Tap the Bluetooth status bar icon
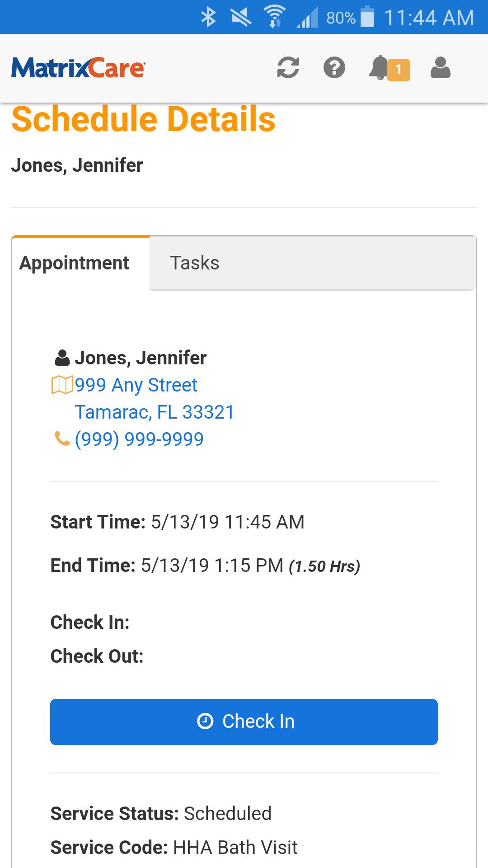The width and height of the screenshot is (488, 868). pyautogui.click(x=208, y=17)
